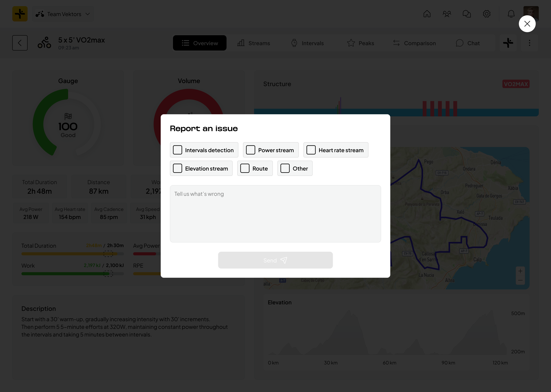Viewport: 551px width, 392px height.
Task: Enable the Elevation stream checkbox
Action: click(178, 168)
